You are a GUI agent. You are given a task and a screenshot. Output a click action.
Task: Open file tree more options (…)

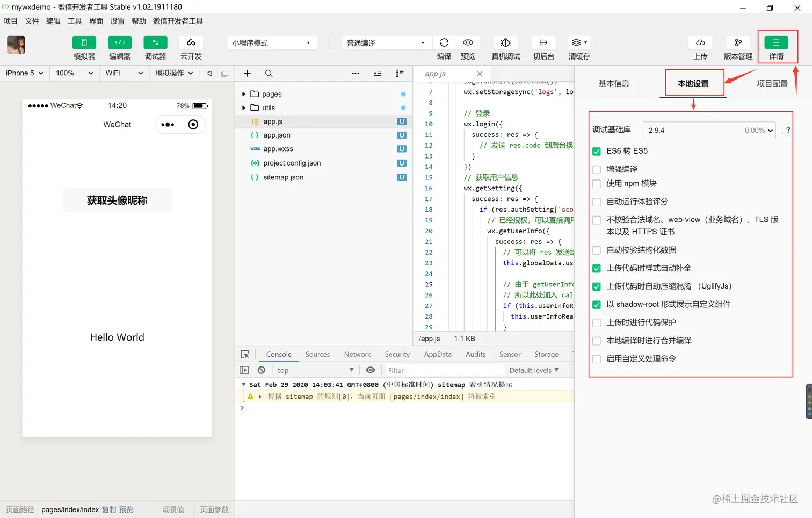[356, 74]
